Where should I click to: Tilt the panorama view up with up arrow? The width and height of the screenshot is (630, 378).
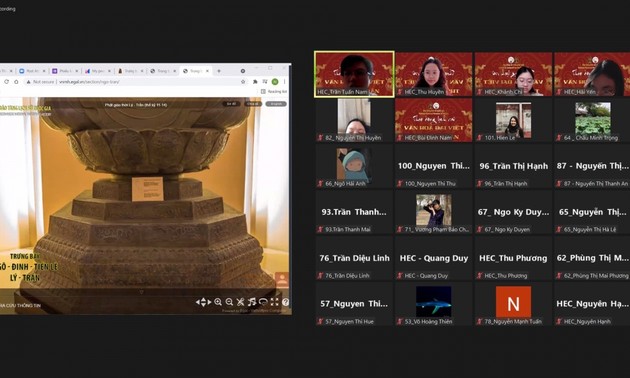click(203, 299)
